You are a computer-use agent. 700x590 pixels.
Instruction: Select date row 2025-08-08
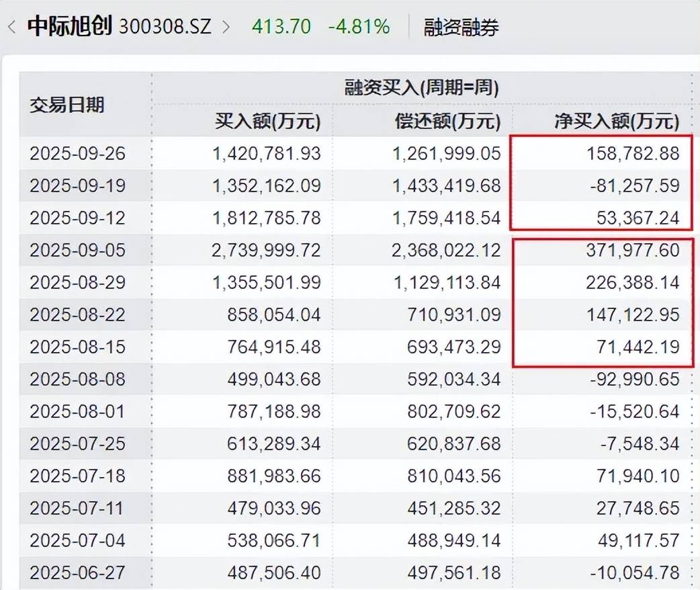pyautogui.click(x=78, y=379)
